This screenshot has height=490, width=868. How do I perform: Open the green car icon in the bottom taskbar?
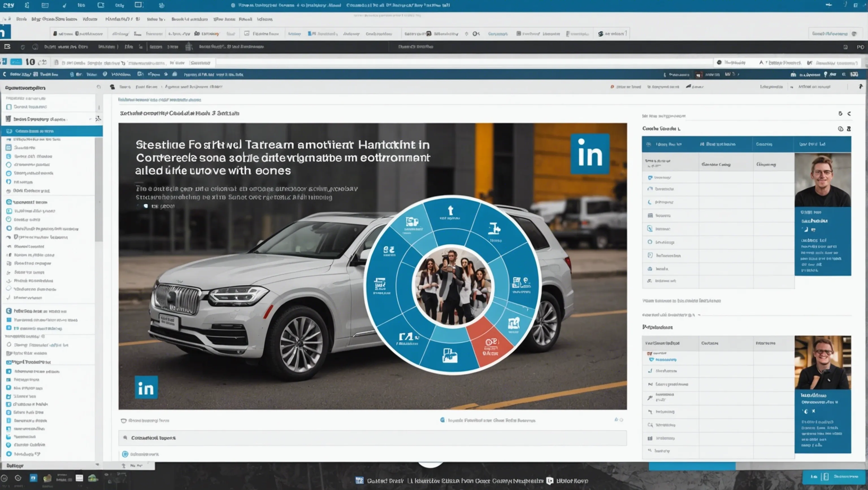93,478
